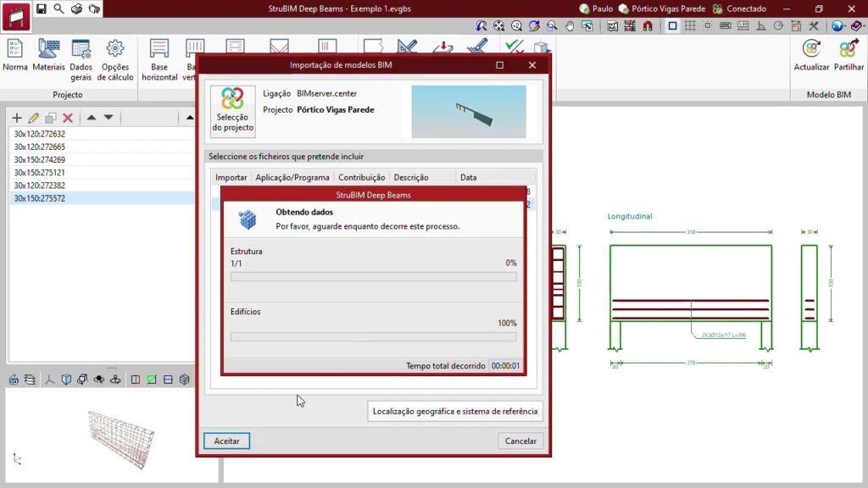868x488 pixels.
Task: Click Partilhar BIM model icon
Action: 849,56
